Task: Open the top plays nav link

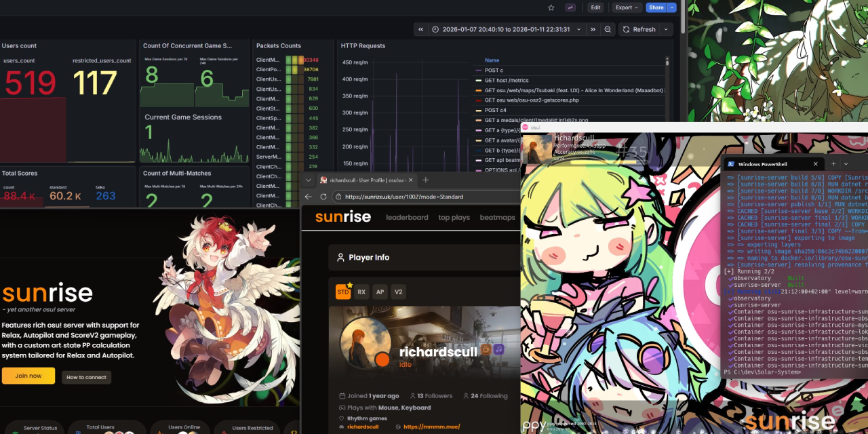Action: click(454, 218)
